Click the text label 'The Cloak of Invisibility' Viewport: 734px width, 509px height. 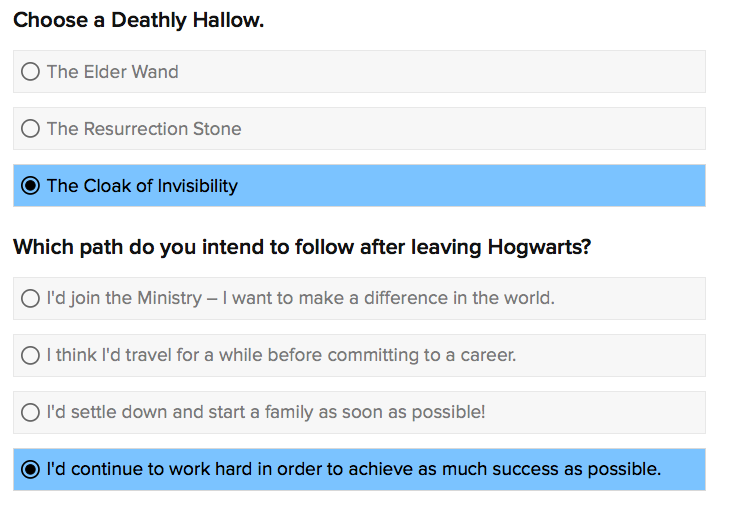(x=142, y=186)
